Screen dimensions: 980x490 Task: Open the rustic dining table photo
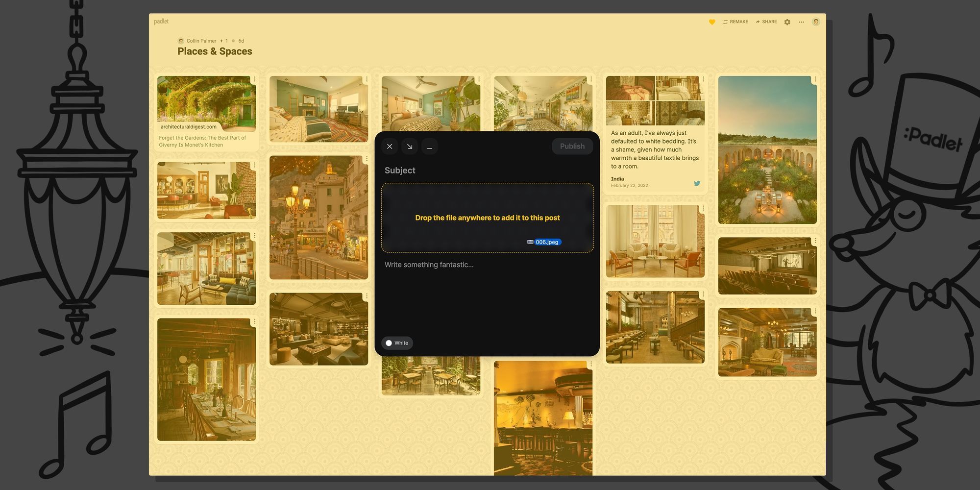click(x=206, y=380)
